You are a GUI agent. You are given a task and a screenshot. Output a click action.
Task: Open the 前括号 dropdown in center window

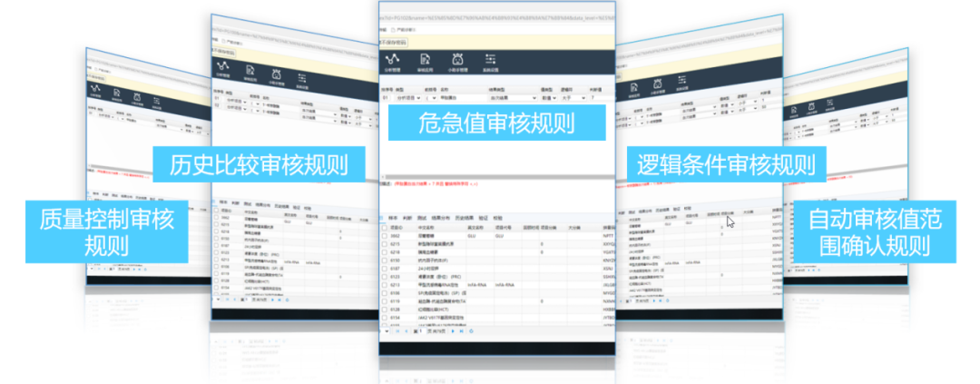coord(431,97)
